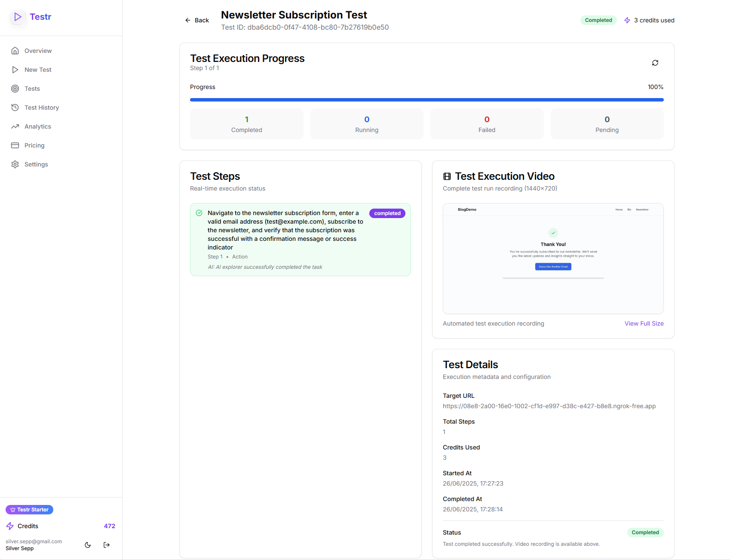
Task: Click the Pricing card icon
Action: click(x=15, y=145)
